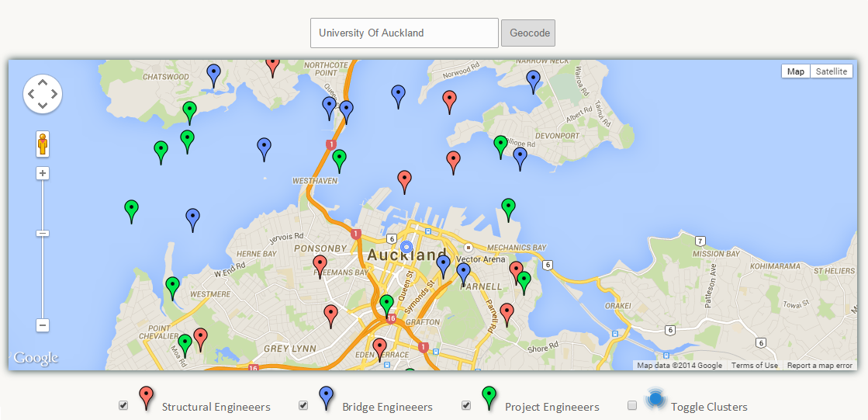Uncheck the Structural Engineers checkbox

(123, 405)
